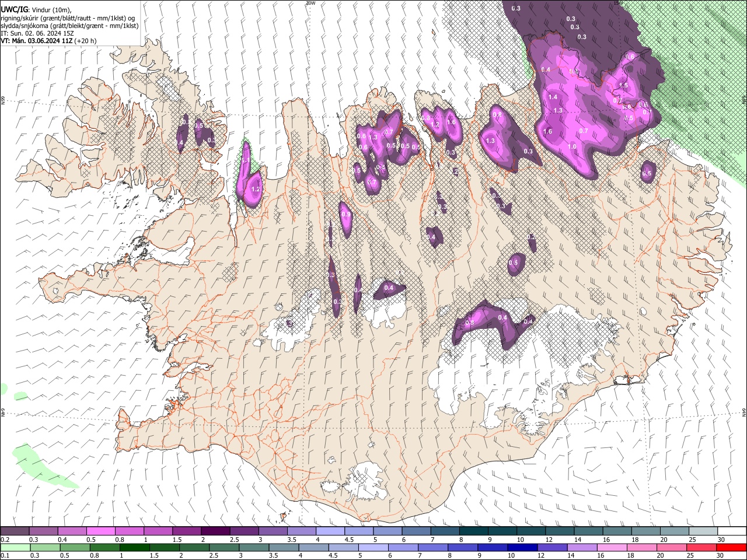Select bottom legend swatch between 10 and 12

(522, 547)
